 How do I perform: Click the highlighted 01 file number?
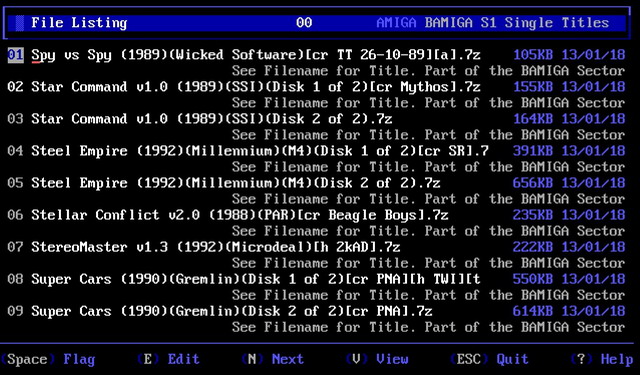[x=16, y=55]
